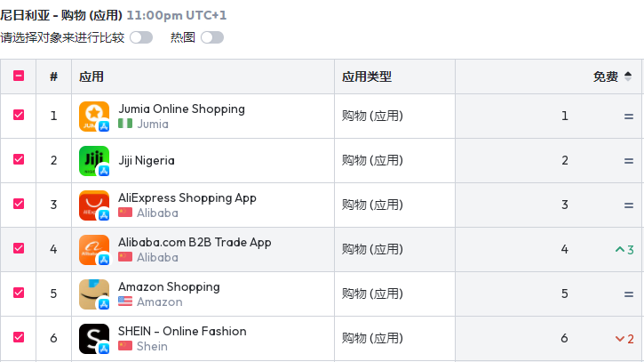Image resolution: width=644 pixels, height=362 pixels.
Task: Click the Jumia Online Shopping app icon
Action: (x=94, y=116)
